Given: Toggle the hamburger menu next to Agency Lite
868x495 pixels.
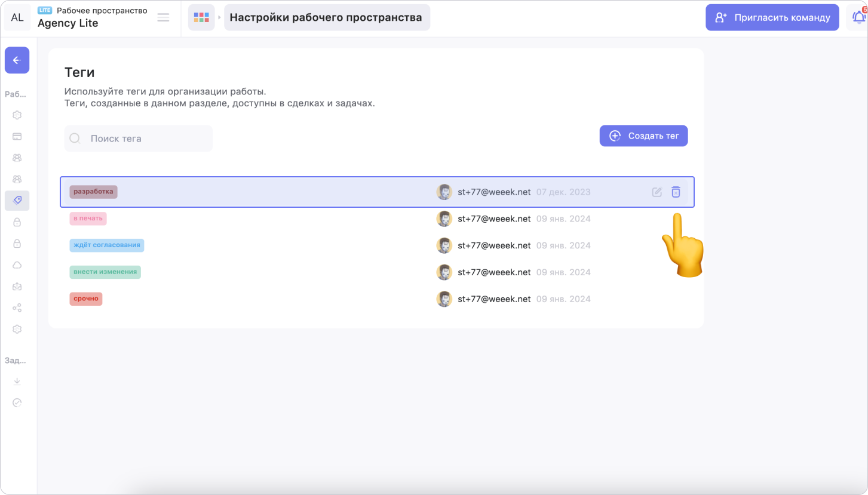Looking at the screenshot, I should (163, 17).
